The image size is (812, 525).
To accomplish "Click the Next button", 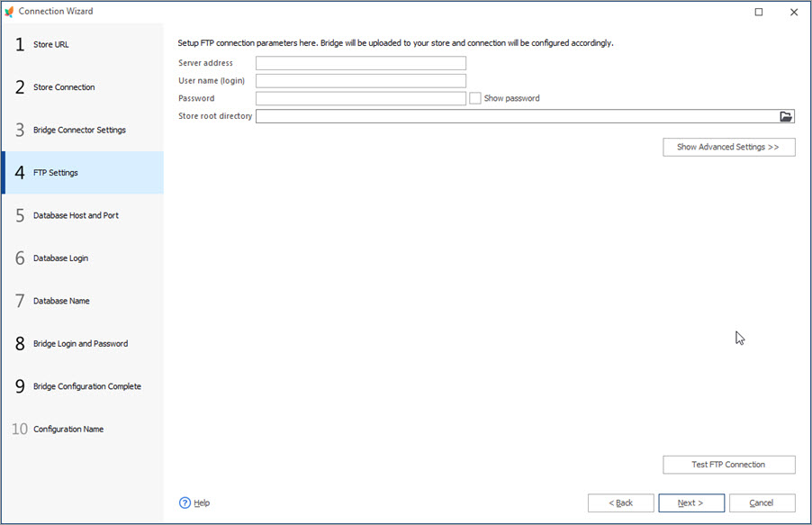I will [691, 502].
